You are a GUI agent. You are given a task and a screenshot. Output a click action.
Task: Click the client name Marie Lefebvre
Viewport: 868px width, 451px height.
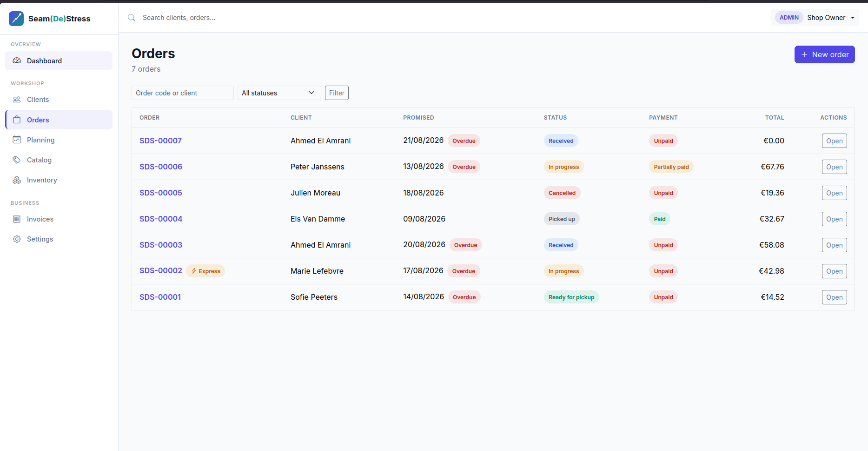(317, 271)
